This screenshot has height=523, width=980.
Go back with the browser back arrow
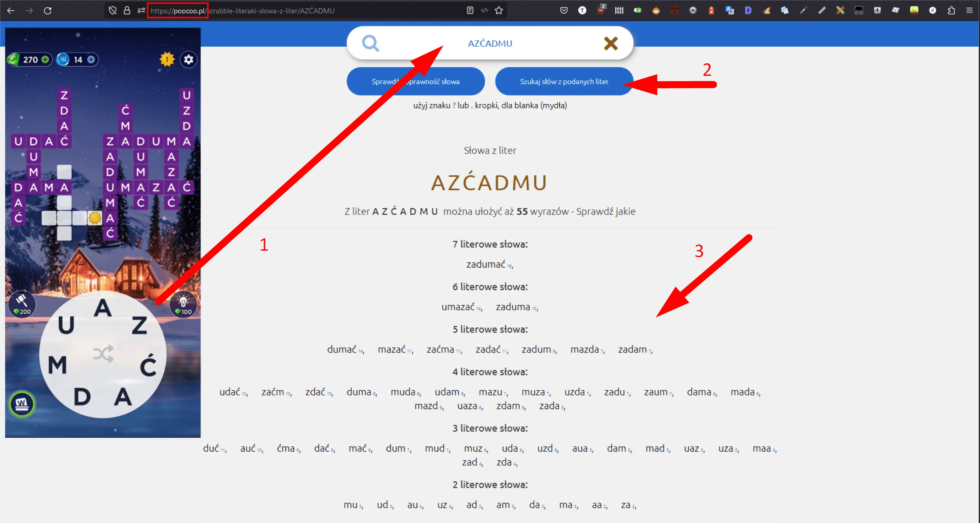(x=11, y=11)
